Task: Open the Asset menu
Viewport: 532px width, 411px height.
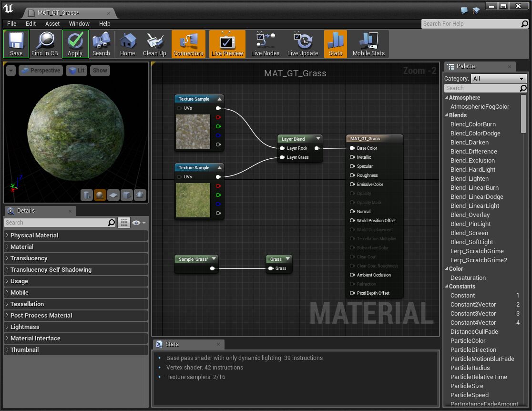Action: click(x=52, y=23)
